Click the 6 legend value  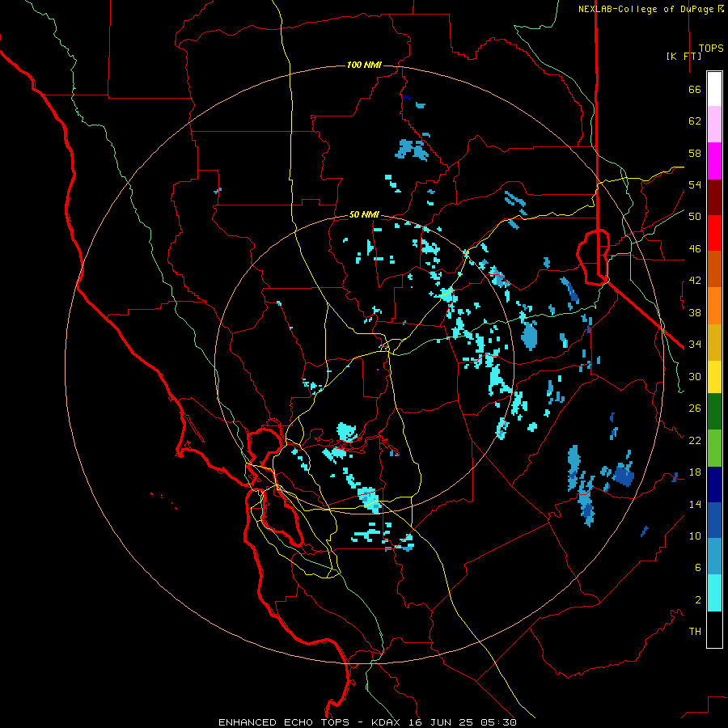pos(698,568)
